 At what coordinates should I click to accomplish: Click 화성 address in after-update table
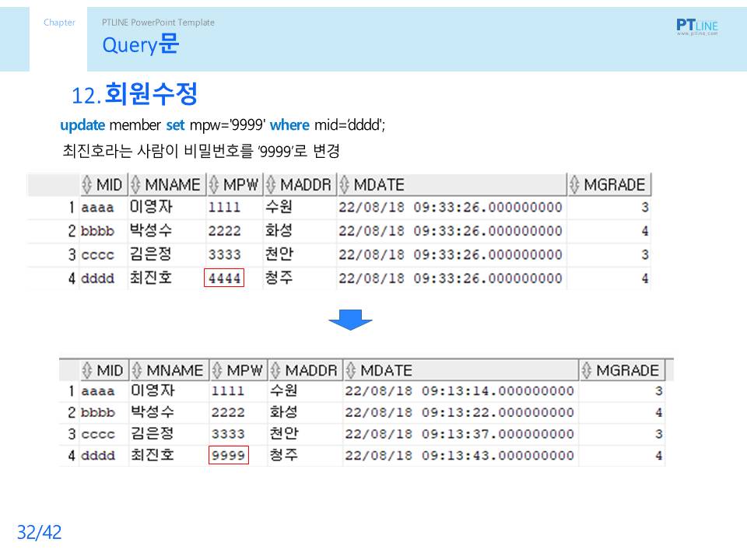[x=283, y=412]
